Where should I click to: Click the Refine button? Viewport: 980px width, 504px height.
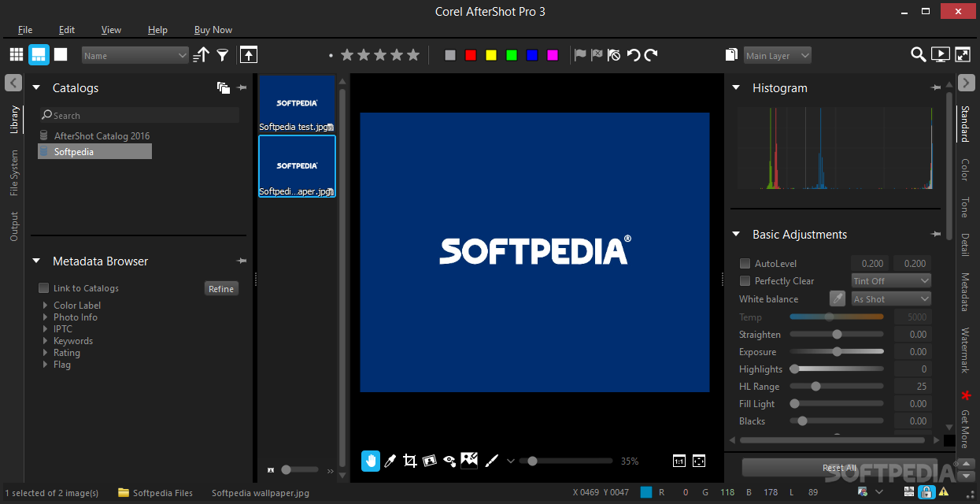221,288
